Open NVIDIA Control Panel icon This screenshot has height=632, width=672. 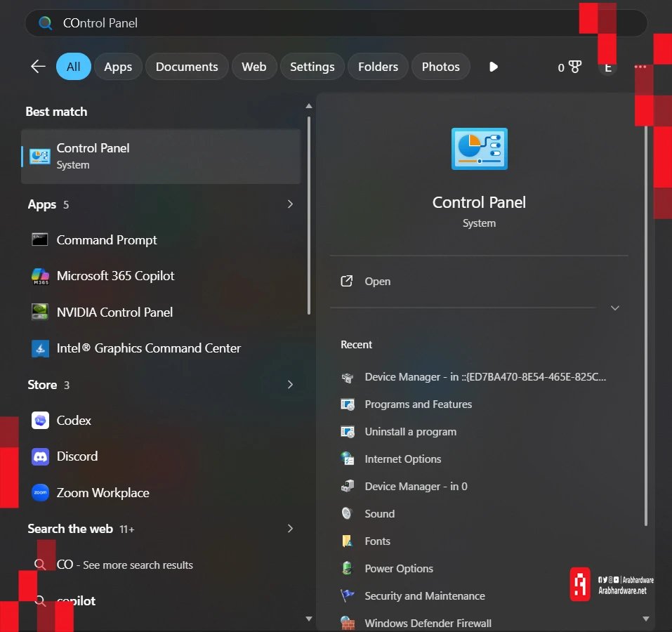(40, 312)
